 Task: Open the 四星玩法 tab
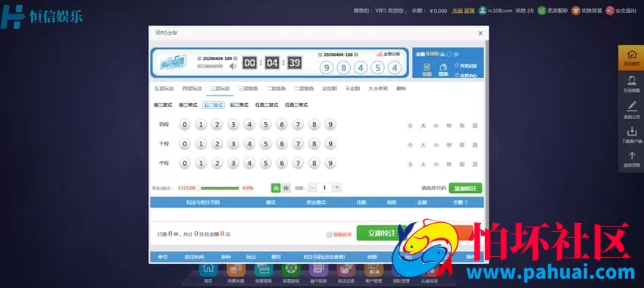[x=192, y=89]
